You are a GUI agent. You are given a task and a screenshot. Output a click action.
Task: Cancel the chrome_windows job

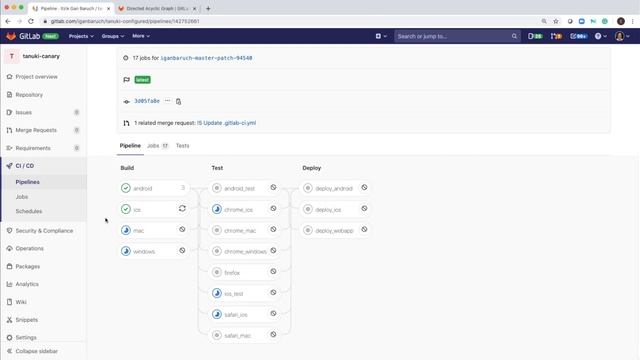[x=273, y=251]
